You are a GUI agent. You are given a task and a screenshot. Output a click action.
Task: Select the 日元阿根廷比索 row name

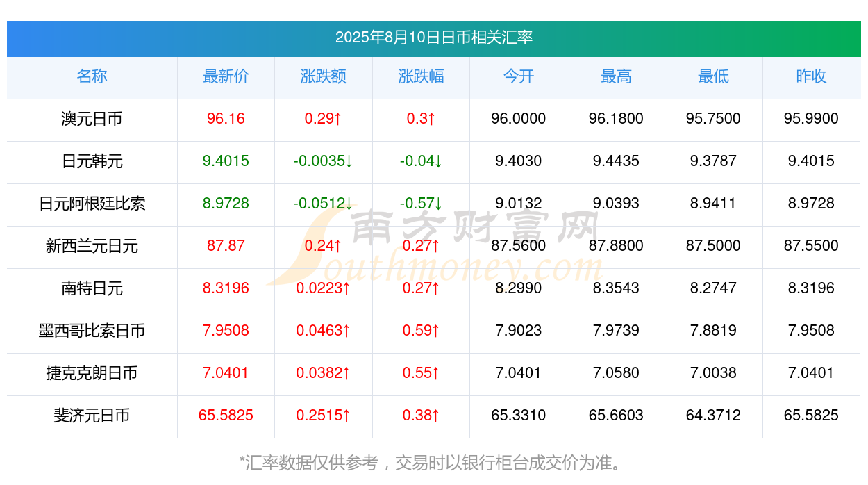tap(92, 204)
